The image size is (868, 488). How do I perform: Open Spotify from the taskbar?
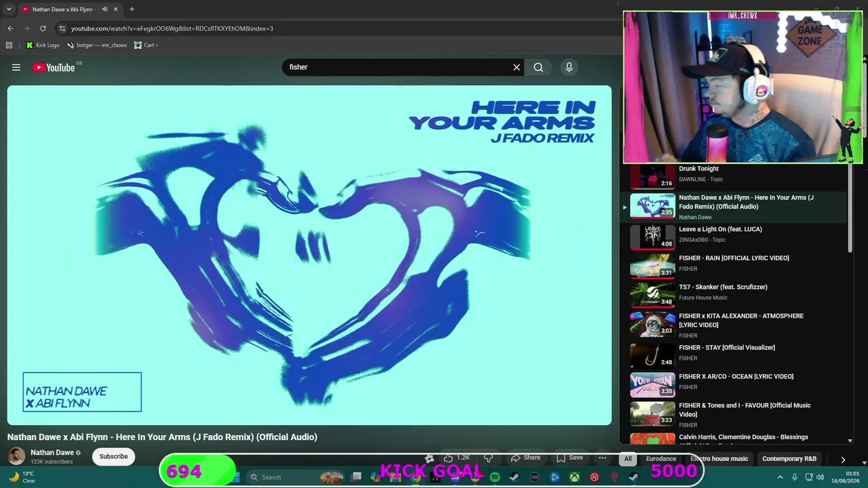(495, 477)
